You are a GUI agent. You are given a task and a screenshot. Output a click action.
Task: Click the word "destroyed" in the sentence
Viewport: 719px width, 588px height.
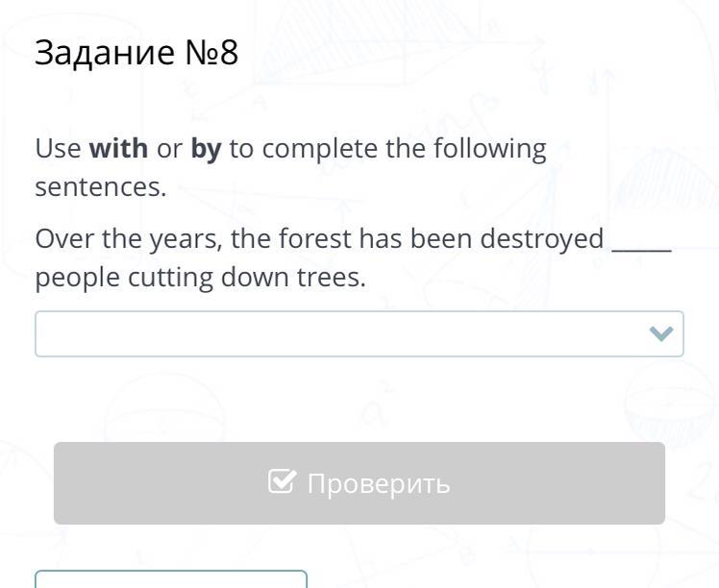(542, 238)
